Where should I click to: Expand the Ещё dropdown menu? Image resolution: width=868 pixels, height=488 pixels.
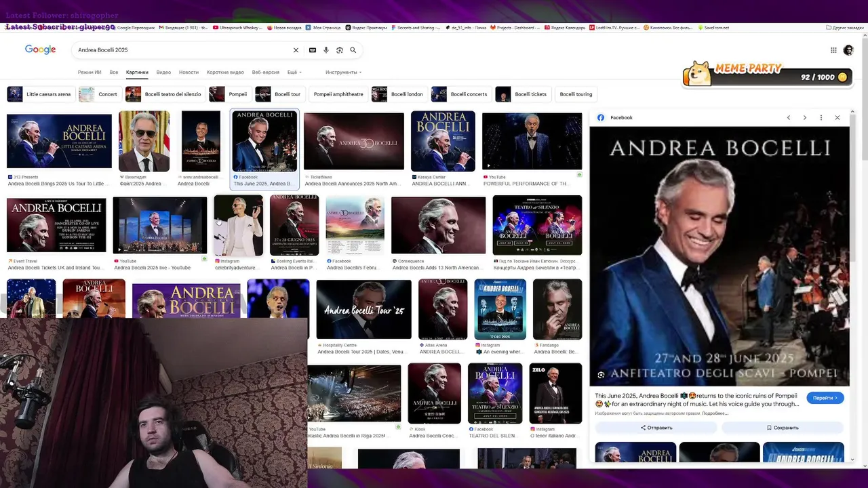(294, 73)
